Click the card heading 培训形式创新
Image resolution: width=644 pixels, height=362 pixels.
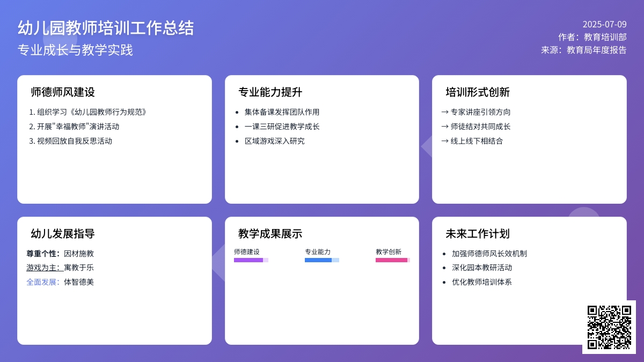(478, 92)
